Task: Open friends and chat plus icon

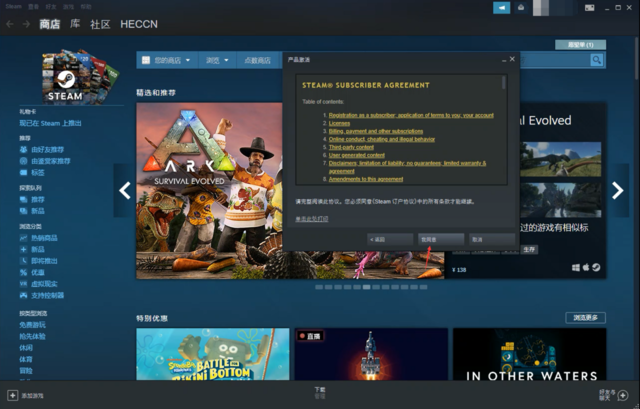Action: 623,395
